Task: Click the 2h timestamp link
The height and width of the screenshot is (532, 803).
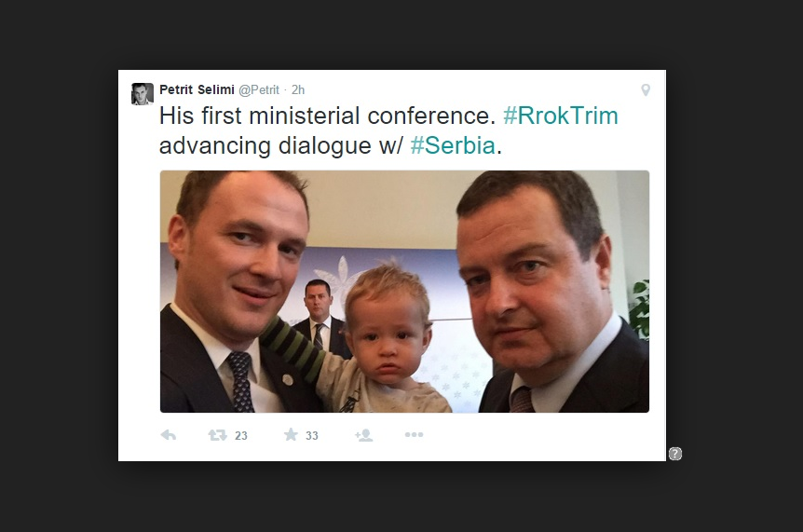Action: (x=298, y=90)
